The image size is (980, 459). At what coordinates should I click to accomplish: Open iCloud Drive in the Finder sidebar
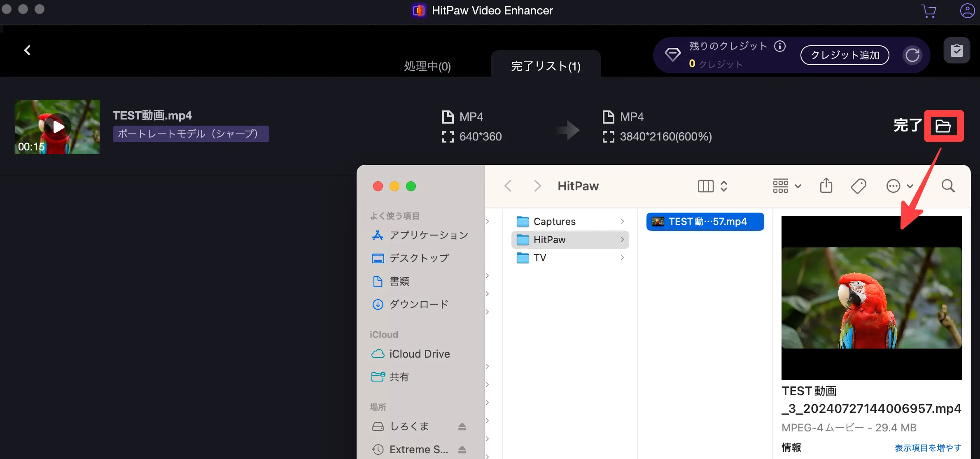[411, 354]
